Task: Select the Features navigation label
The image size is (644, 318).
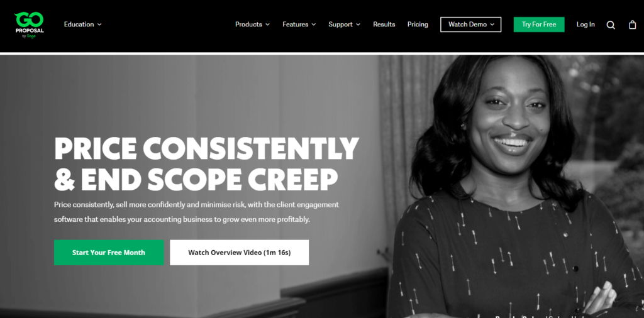Action: [x=296, y=25]
